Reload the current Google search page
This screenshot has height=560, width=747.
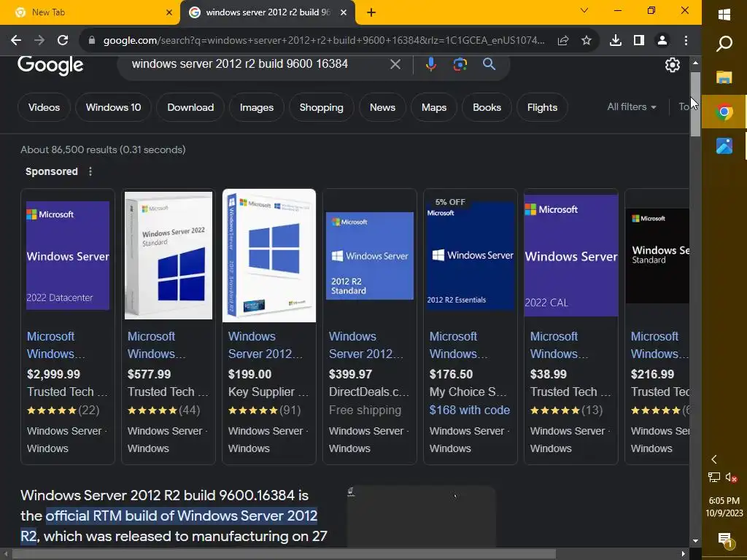[x=63, y=41]
